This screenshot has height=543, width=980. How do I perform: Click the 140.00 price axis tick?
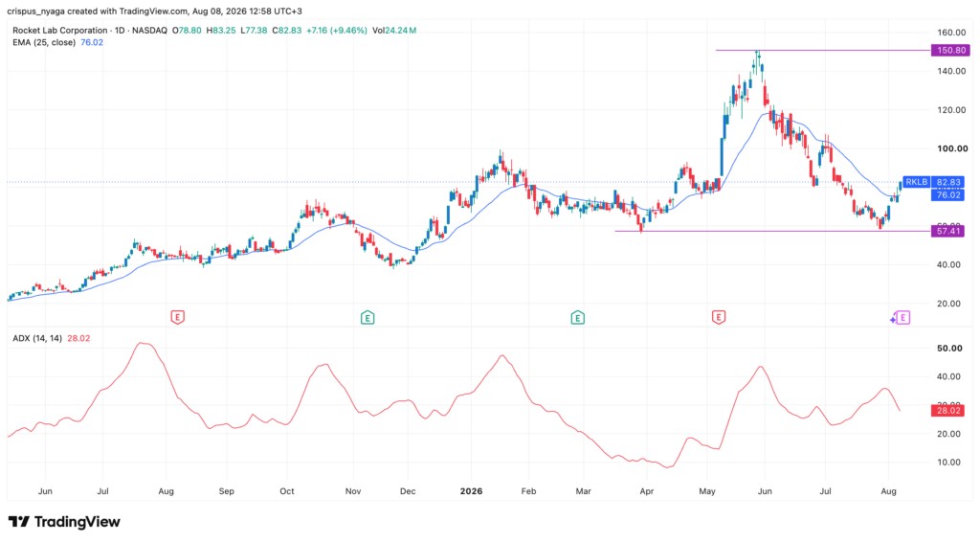(952, 71)
